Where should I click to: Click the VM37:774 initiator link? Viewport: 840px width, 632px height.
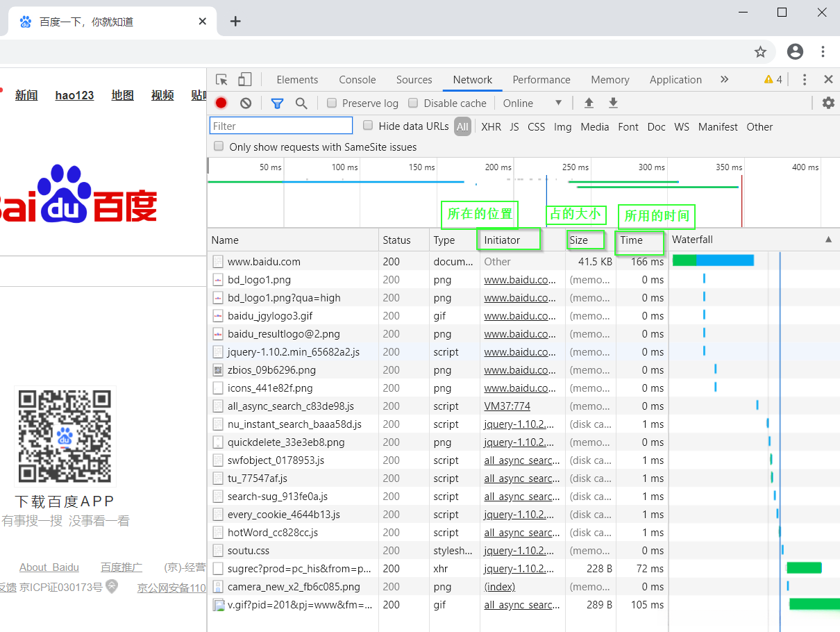coord(507,406)
